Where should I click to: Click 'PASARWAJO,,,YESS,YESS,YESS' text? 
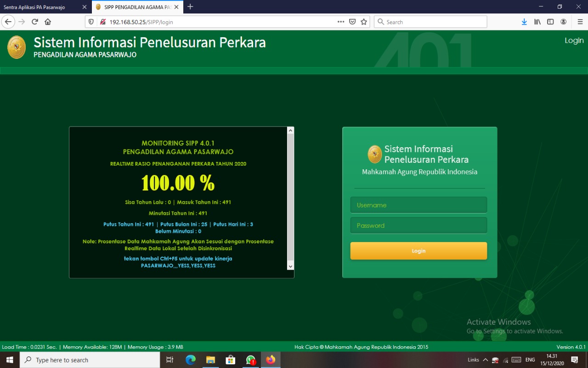coord(178,265)
